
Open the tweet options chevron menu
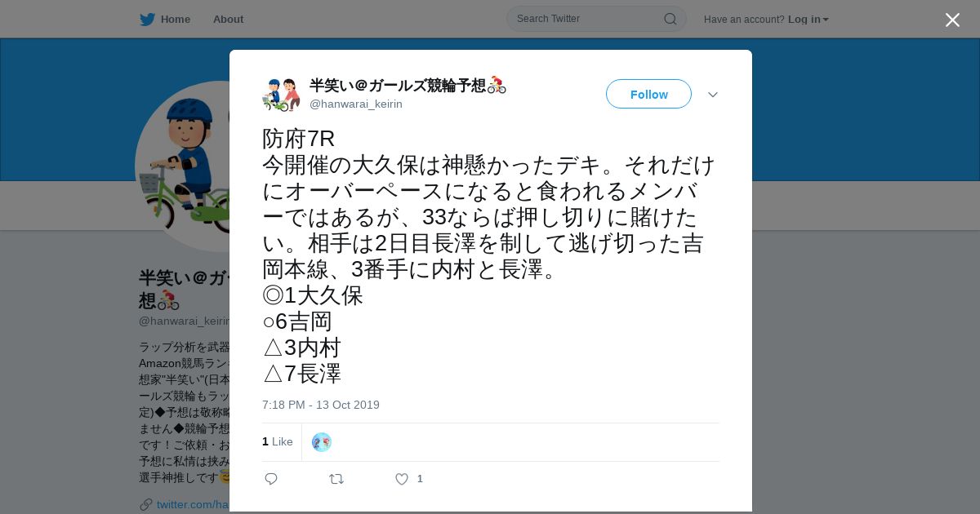pyautogui.click(x=713, y=95)
